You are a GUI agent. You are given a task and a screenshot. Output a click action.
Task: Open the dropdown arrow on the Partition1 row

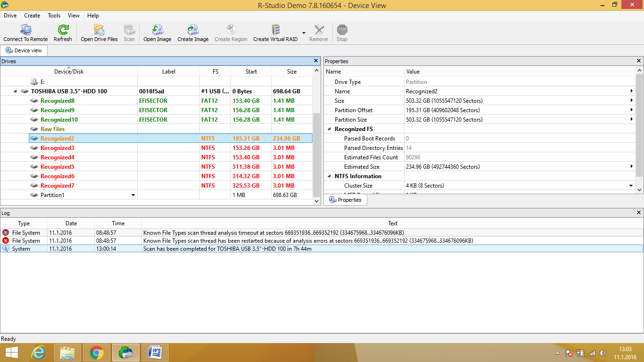click(133, 195)
